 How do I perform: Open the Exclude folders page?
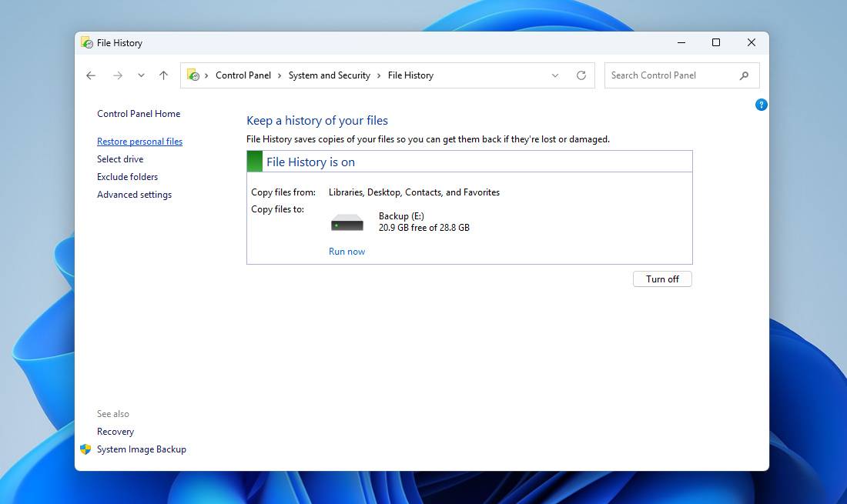click(x=127, y=176)
